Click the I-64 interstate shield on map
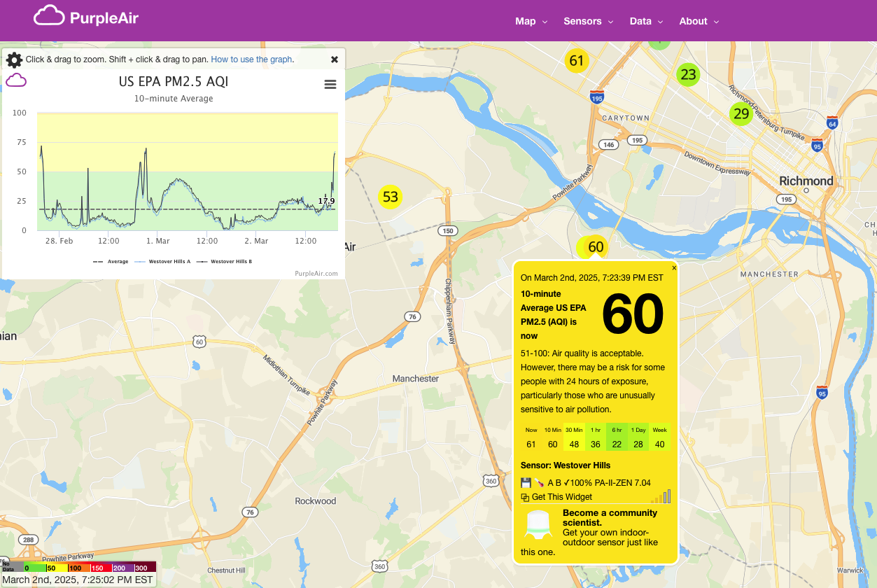This screenshot has height=588, width=877. point(832,123)
